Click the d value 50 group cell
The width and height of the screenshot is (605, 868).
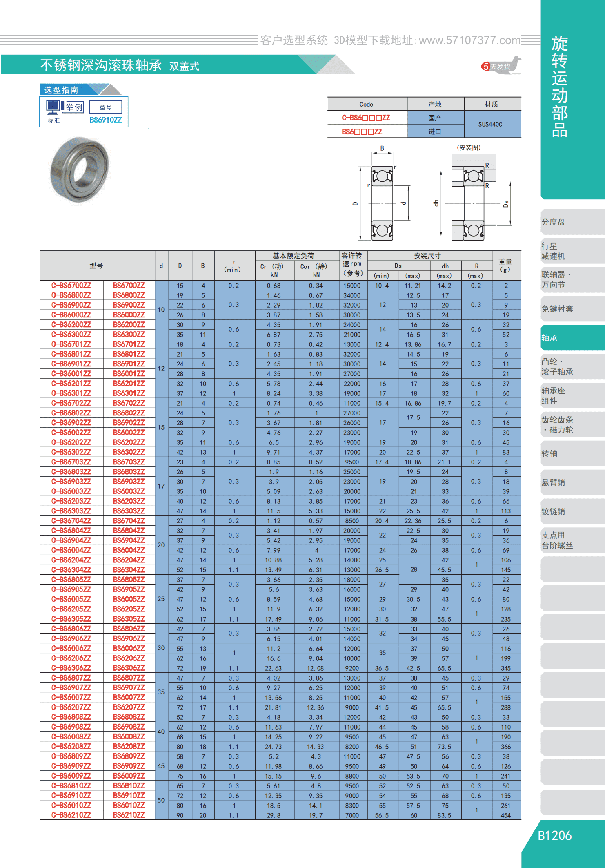[161, 800]
